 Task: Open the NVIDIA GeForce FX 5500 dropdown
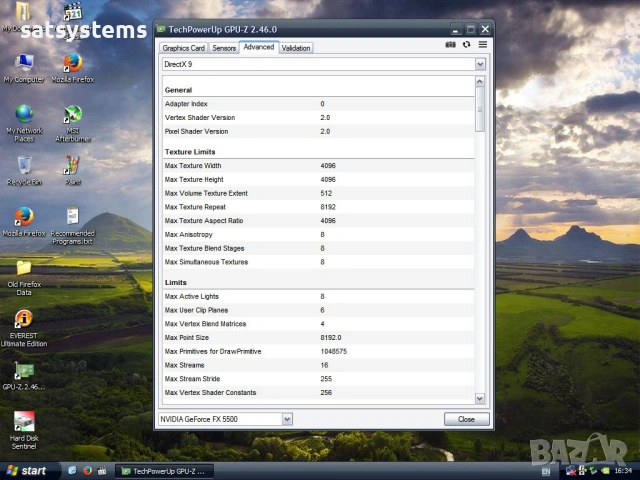point(225,419)
